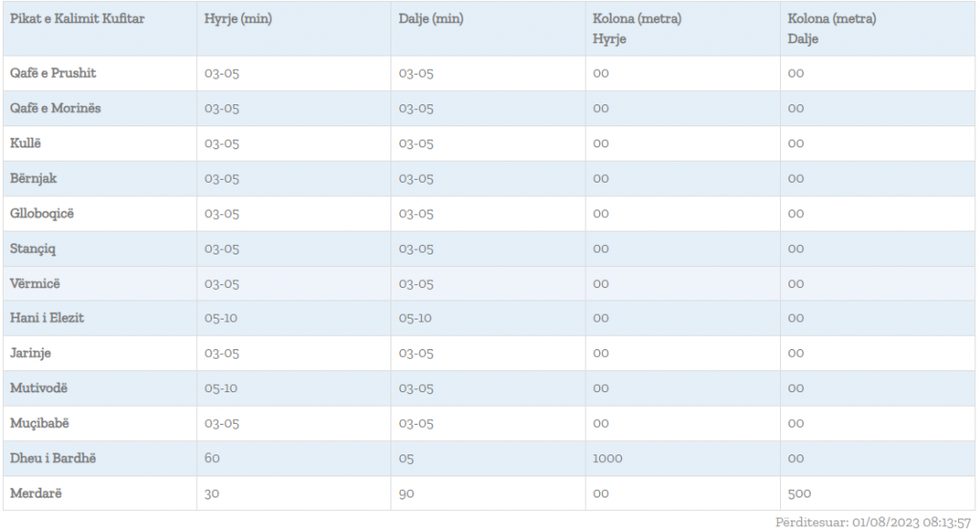Viewport: 980px width, 530px height.
Task: Click the Pikat e Kalimit Kufitar header
Action: [x=78, y=18]
